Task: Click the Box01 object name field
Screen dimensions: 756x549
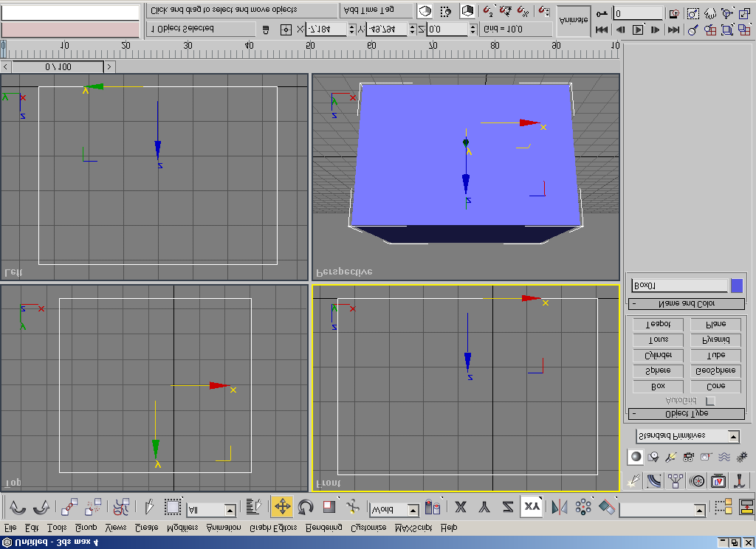Action: 679,286
